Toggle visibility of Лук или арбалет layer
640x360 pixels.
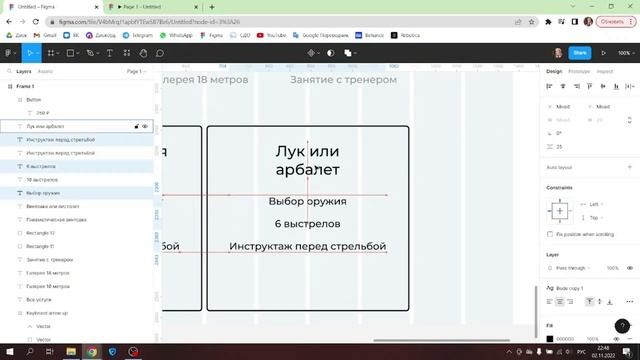tap(145, 127)
